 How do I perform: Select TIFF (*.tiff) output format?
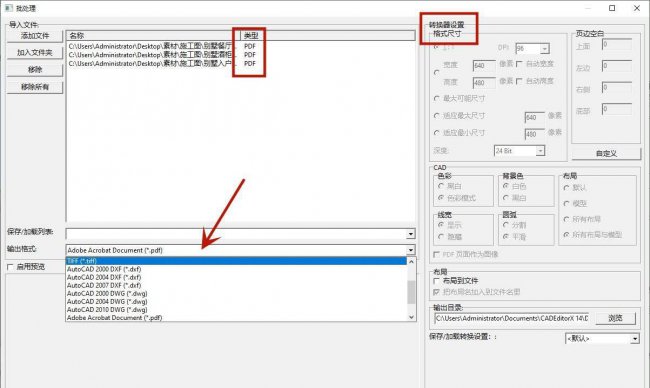tap(236, 261)
